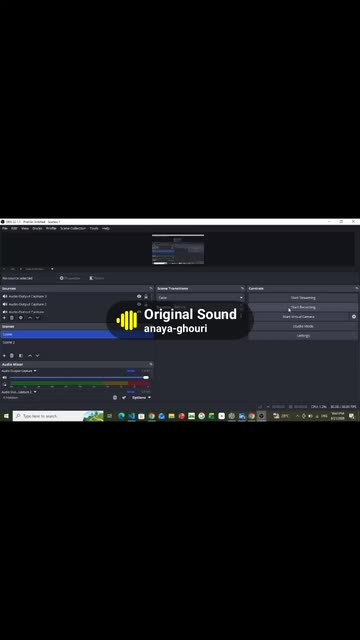Click the checkmark icon beside Audio Mixer Options

click(124, 397)
